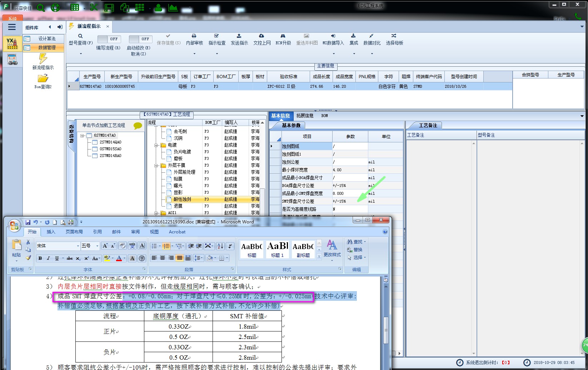Center-align the paragraph in Word
The image size is (588, 370).
coord(163,258)
